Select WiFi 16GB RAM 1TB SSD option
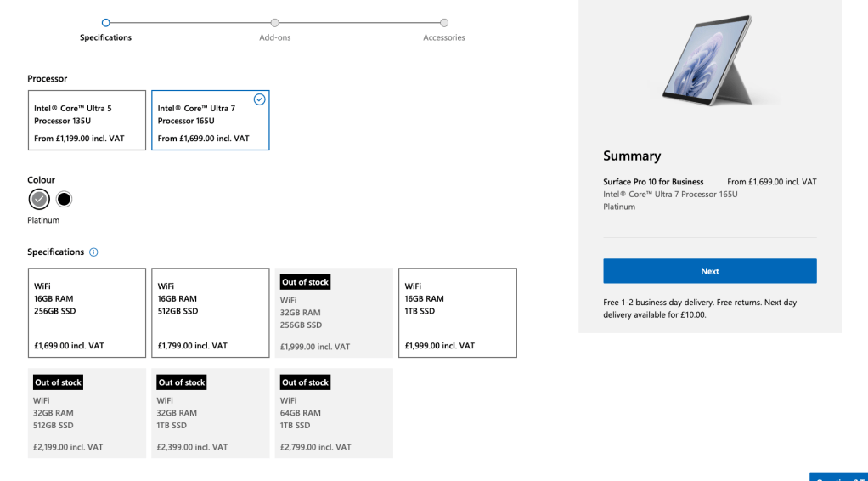This screenshot has height=481, width=868. 458,313
